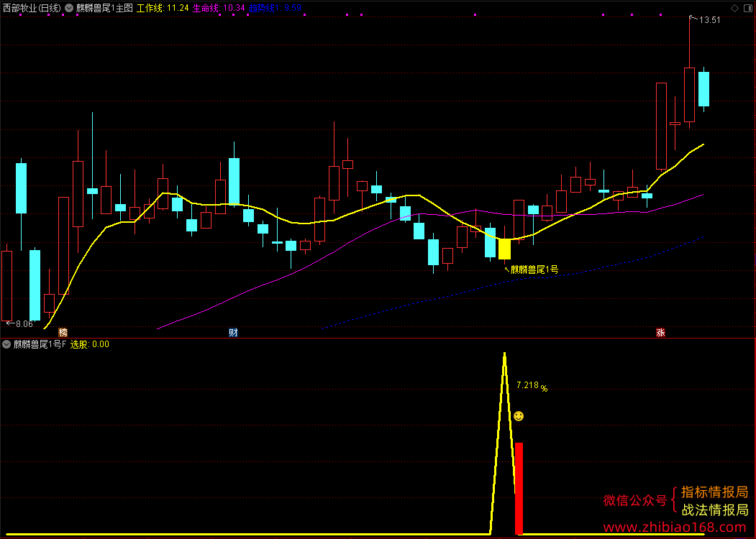Click the 财 marker icon under the candles
The height and width of the screenshot is (539, 756).
(x=233, y=332)
